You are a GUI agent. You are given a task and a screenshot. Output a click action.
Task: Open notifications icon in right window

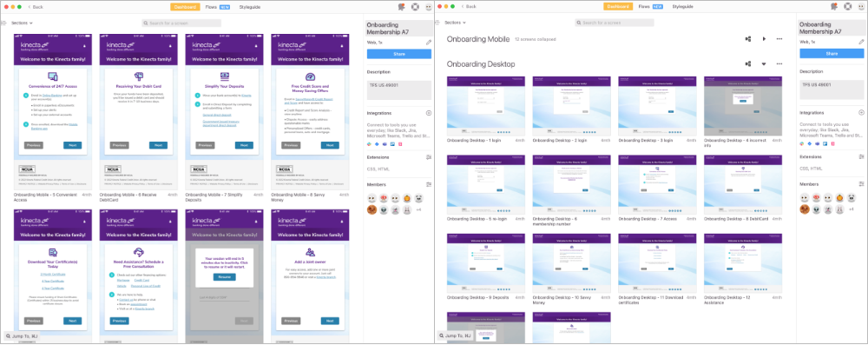(833, 7)
